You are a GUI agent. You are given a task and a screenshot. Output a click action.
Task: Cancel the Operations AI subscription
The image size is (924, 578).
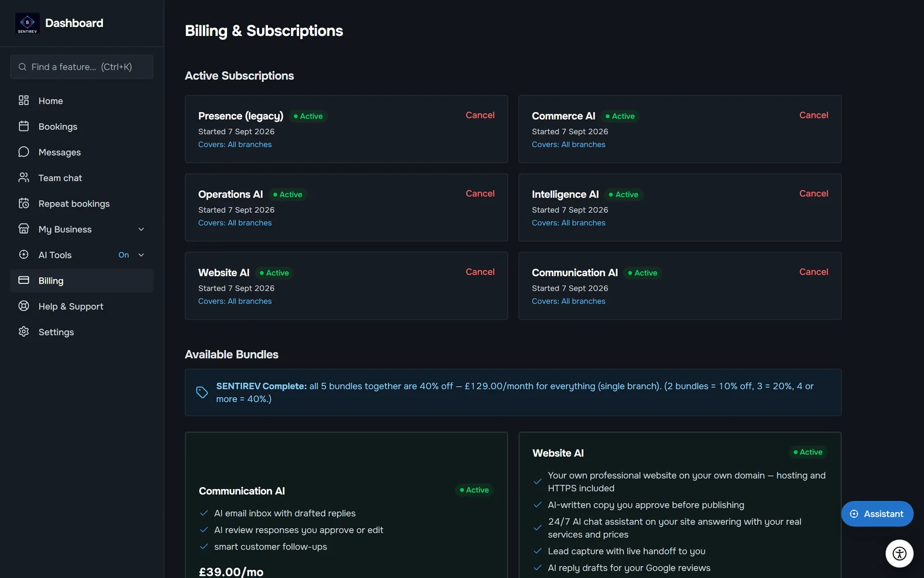tap(480, 194)
